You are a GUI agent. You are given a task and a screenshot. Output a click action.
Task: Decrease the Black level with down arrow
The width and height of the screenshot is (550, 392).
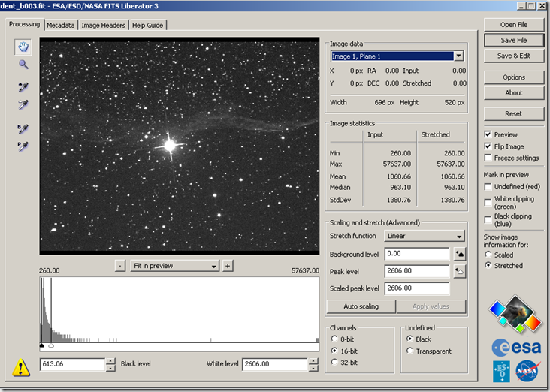110,368
